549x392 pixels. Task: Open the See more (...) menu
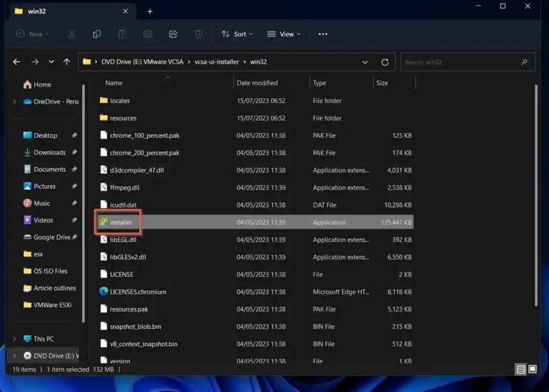point(323,34)
